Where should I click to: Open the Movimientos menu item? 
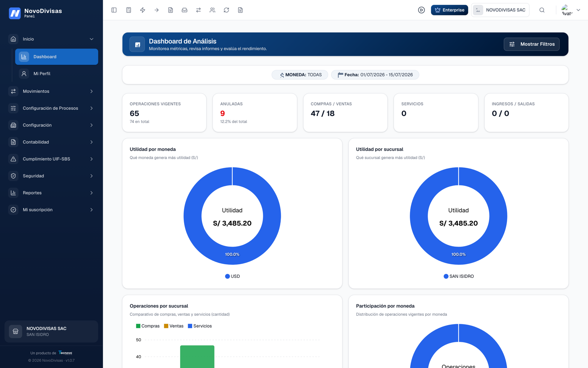tap(51, 91)
